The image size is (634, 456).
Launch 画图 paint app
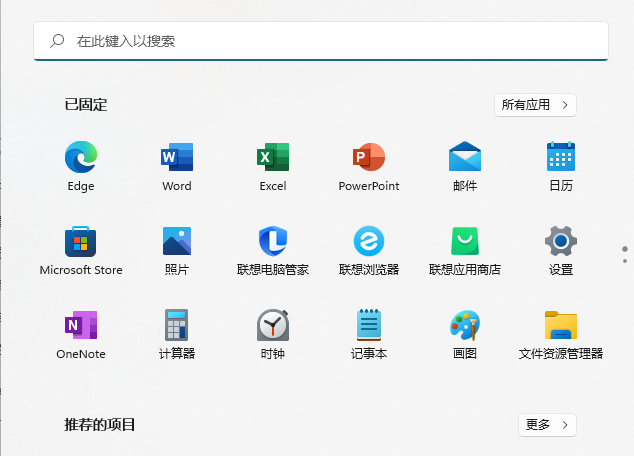(x=465, y=334)
